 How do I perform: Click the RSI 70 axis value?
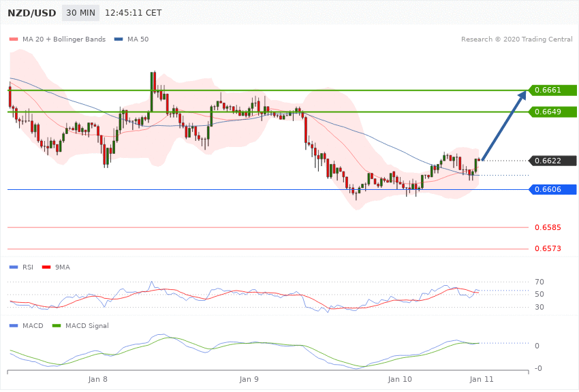click(539, 282)
